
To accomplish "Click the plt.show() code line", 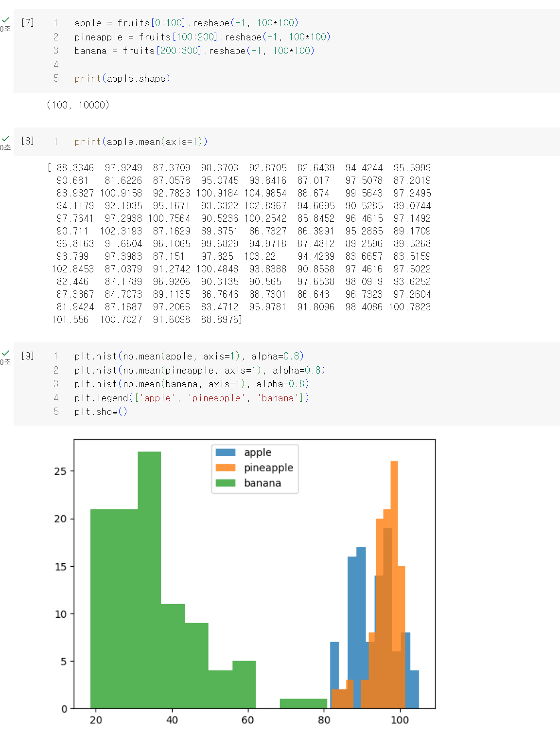I will (x=101, y=412).
